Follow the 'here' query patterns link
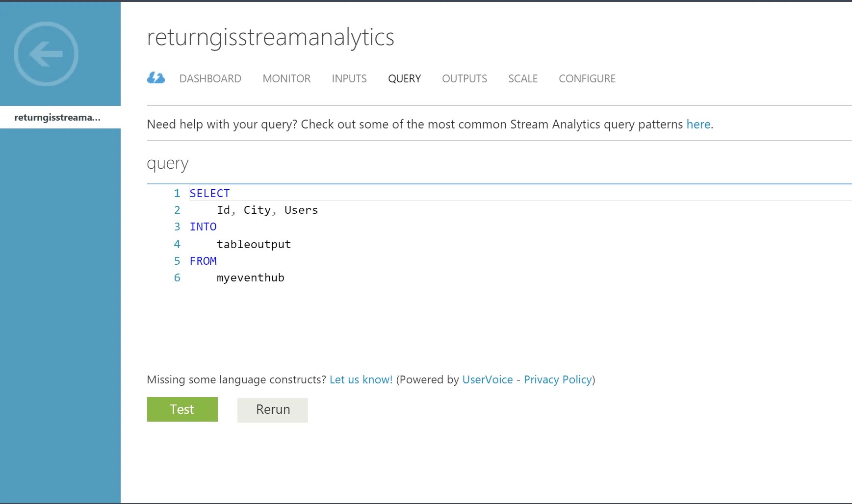 coord(698,125)
